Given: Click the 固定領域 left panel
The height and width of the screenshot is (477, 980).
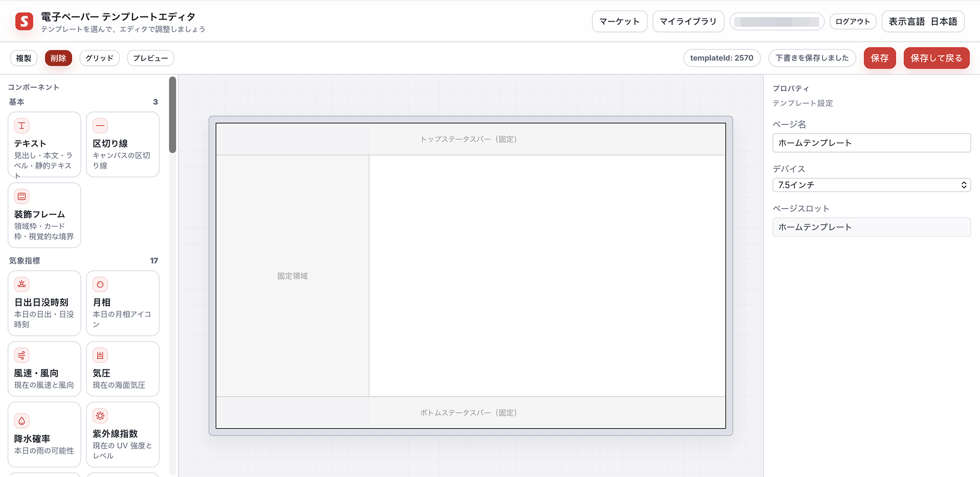Looking at the screenshot, I should [292, 276].
